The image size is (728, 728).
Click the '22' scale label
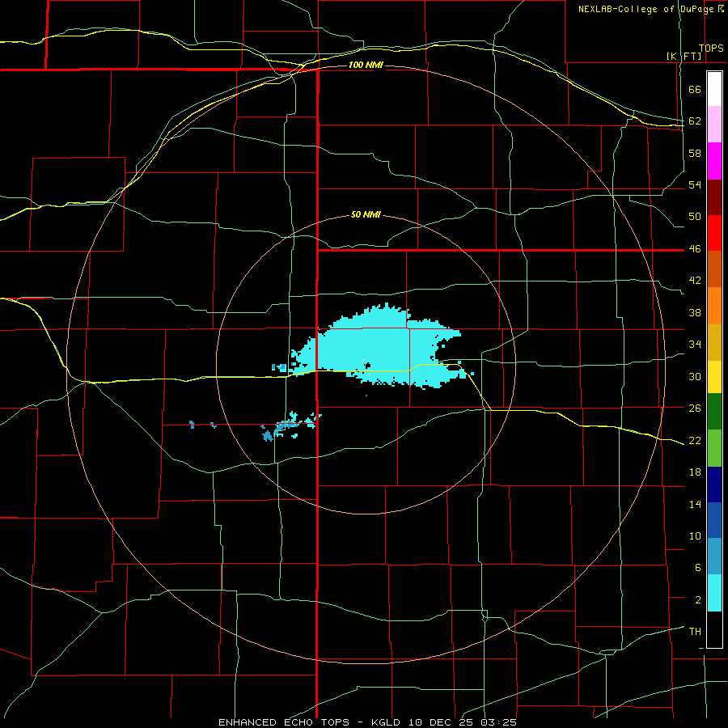pyautogui.click(x=695, y=440)
